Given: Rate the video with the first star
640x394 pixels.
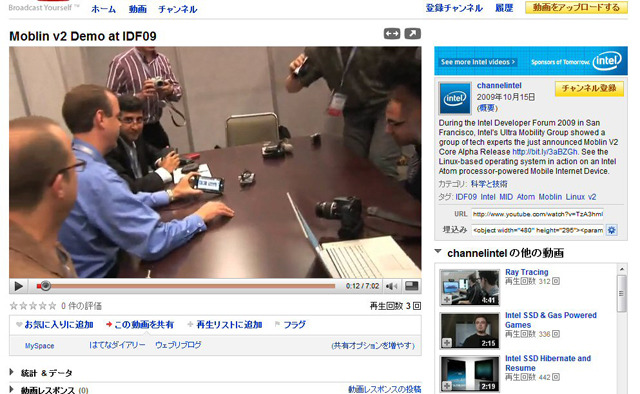Looking at the screenshot, I should click(x=13, y=306).
